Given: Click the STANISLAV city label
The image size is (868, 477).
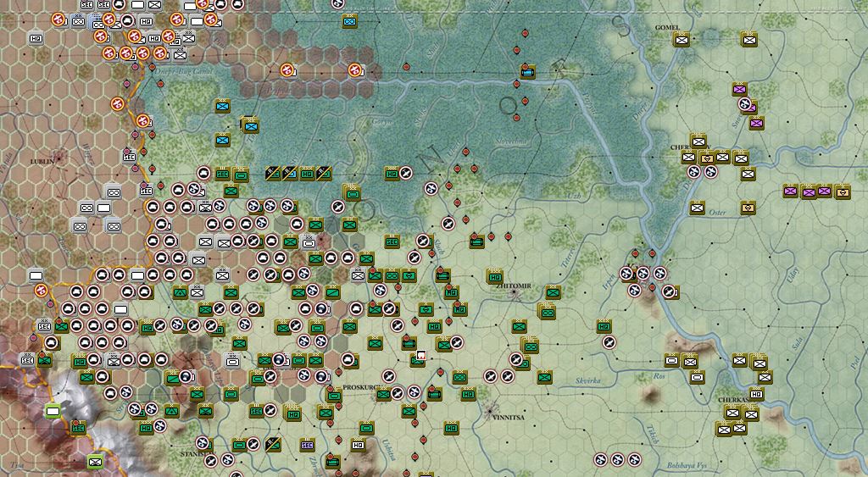Looking at the screenshot, I should (198, 454).
